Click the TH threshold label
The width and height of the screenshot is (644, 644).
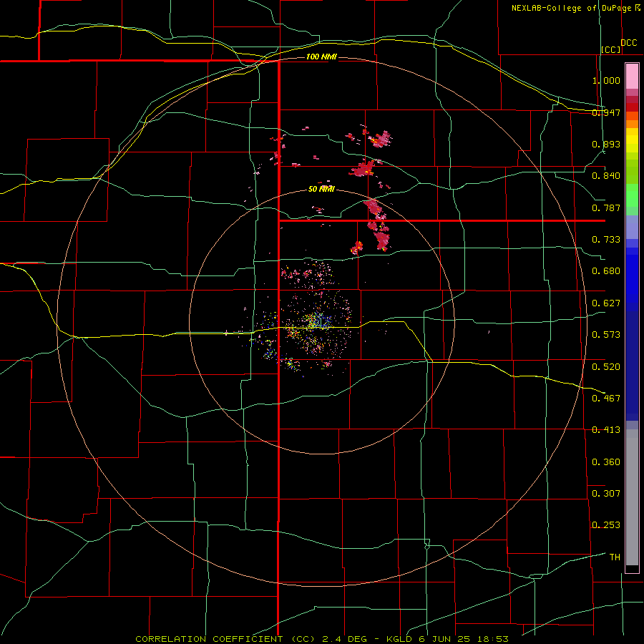point(615,557)
